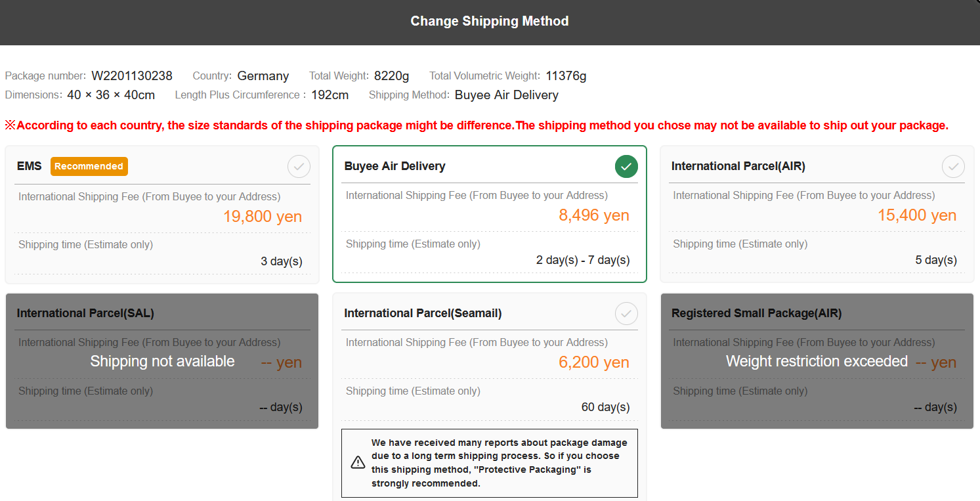Image resolution: width=980 pixels, height=501 pixels.
Task: Click the Weight restriction exceeded overlay text
Action: (x=817, y=361)
